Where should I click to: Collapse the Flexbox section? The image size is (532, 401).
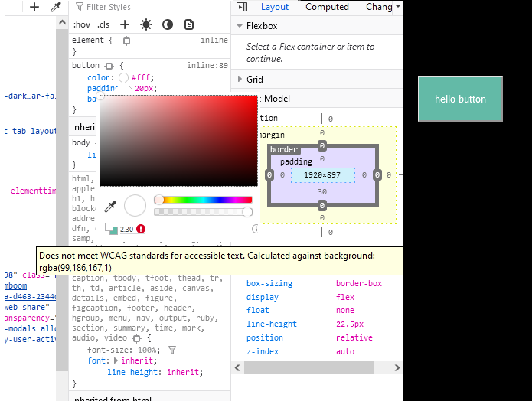pos(240,26)
